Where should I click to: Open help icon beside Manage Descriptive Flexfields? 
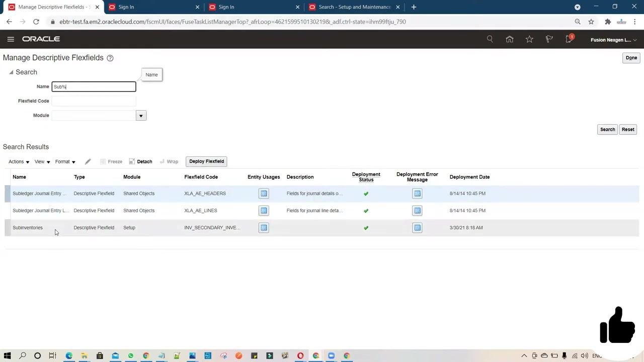coord(110,58)
